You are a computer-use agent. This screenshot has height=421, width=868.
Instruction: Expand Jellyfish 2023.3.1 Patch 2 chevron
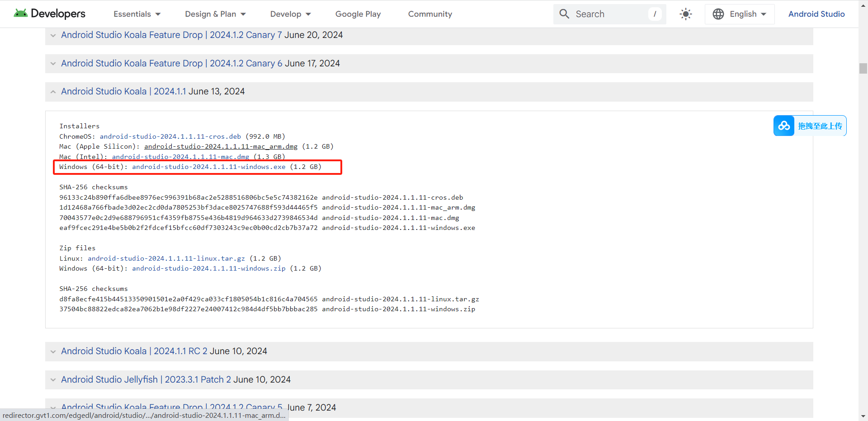click(x=53, y=380)
